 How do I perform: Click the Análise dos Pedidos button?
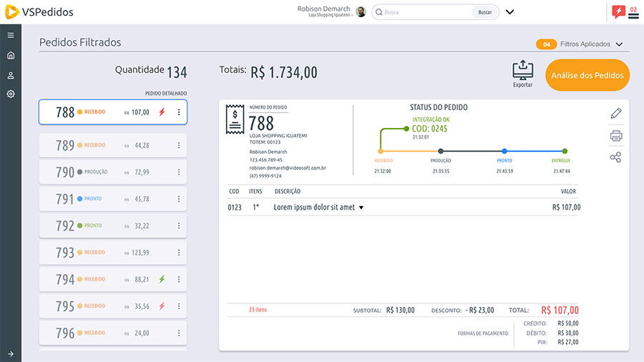587,75
